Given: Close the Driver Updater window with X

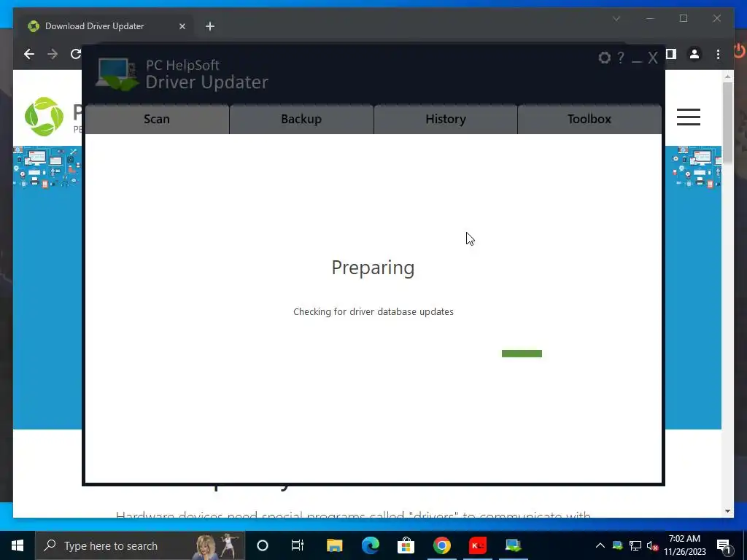Looking at the screenshot, I should click(x=653, y=58).
